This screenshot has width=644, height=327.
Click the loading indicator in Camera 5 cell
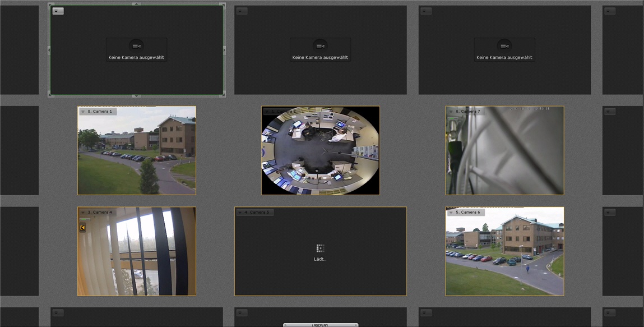[320, 248]
